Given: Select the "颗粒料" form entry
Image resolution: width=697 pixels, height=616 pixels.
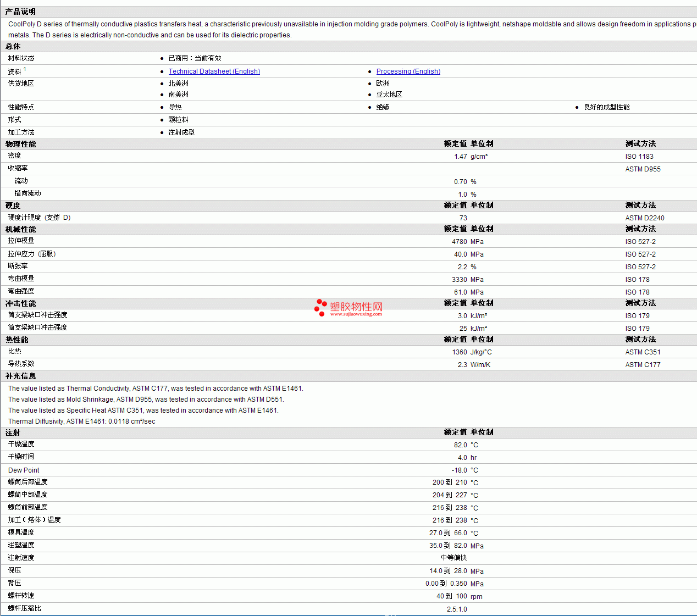Looking at the screenshot, I should tap(179, 120).
